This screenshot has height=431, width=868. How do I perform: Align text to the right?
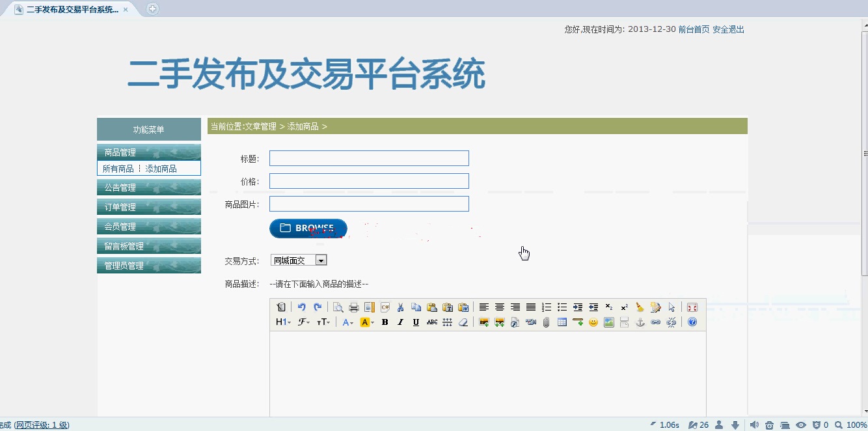pos(515,307)
